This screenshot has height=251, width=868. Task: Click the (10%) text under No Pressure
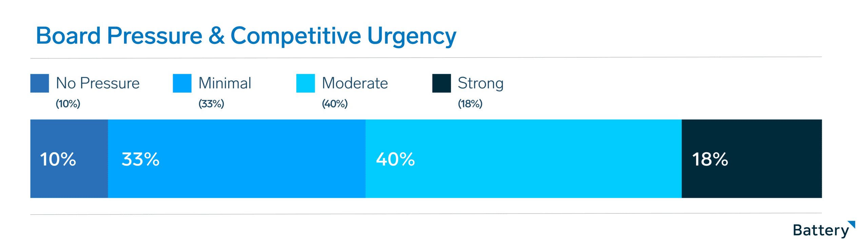click(68, 104)
